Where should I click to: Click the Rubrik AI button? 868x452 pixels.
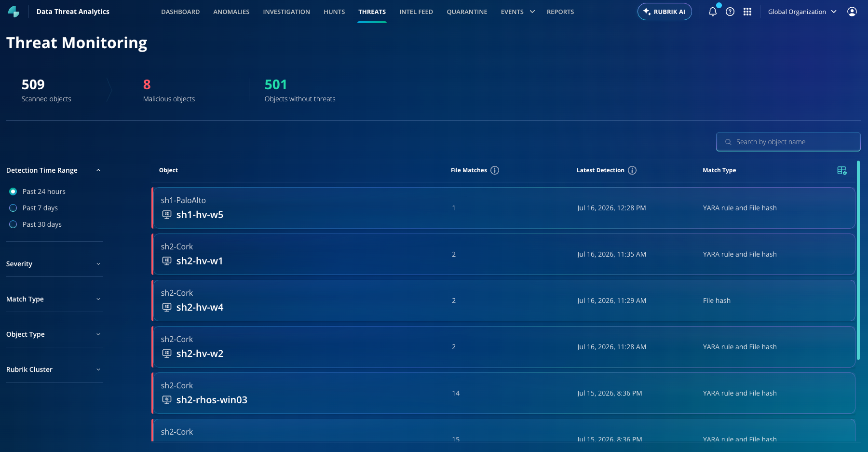(665, 12)
